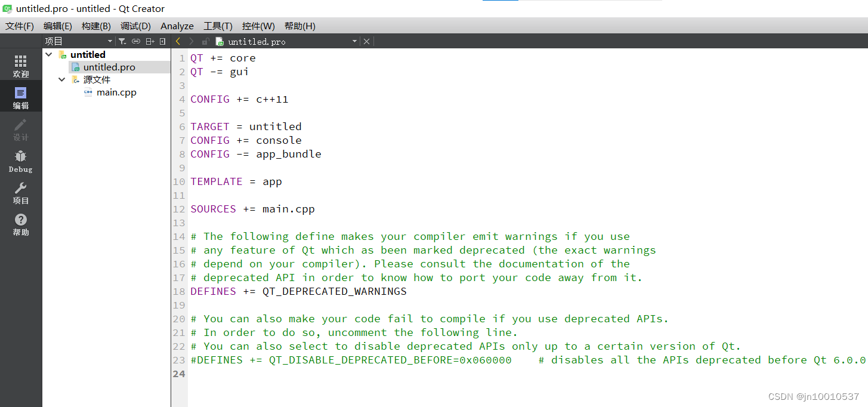Click the 'CONFIG += console' line

[246, 140]
